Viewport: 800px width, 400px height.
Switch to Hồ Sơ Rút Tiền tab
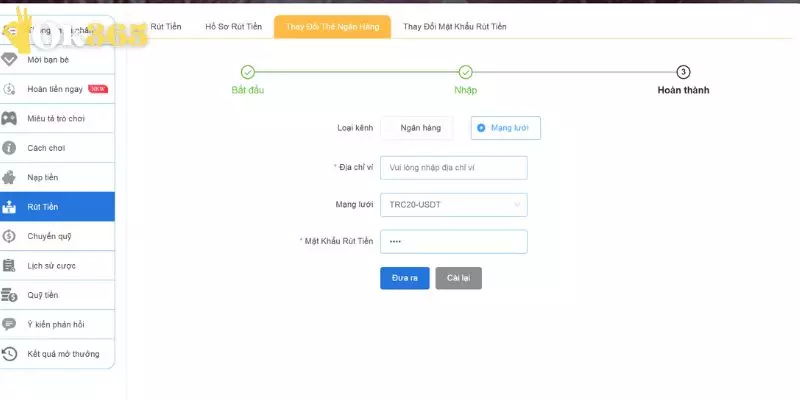click(232, 26)
